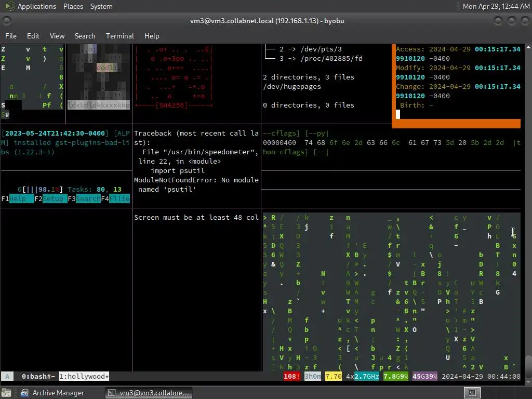Click the Modify timestamp line
The width and height of the screenshot is (532, 399).
click(x=458, y=68)
